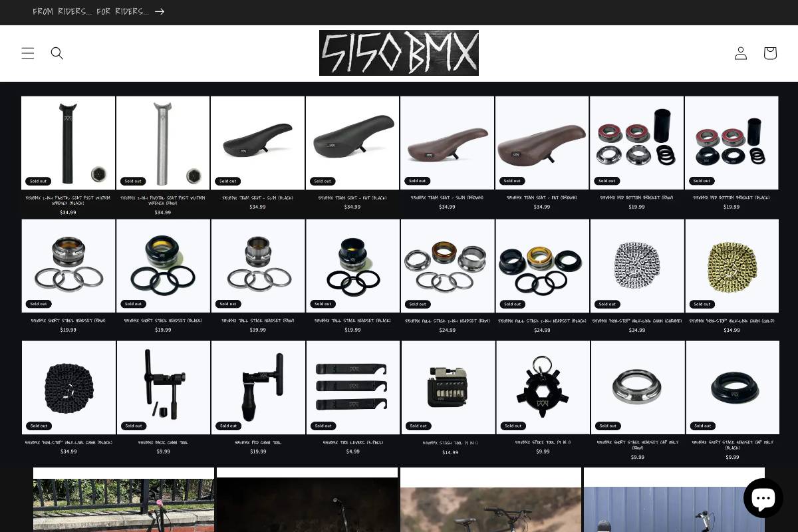This screenshot has height=532, width=798.
Task: Click the Tire Levers (3-Pack) image
Action: point(353,387)
